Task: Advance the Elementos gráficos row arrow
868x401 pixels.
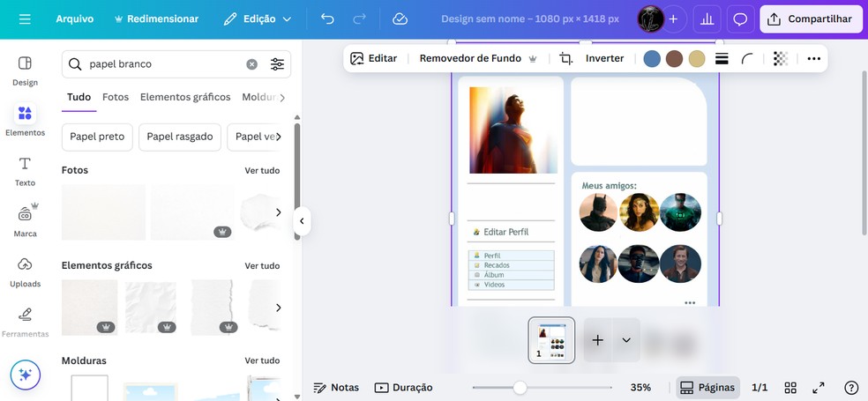Action: [279, 308]
